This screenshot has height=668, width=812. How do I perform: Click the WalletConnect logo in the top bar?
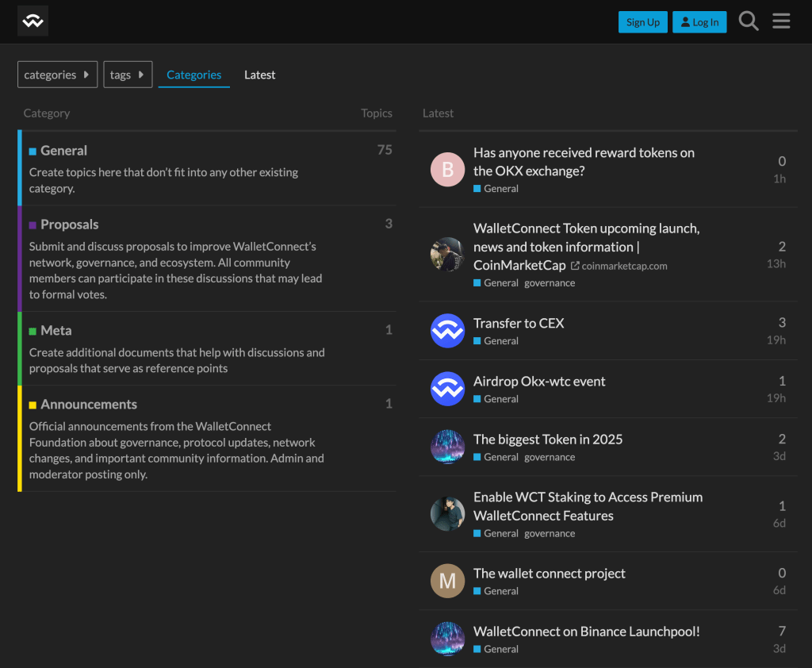point(33,21)
